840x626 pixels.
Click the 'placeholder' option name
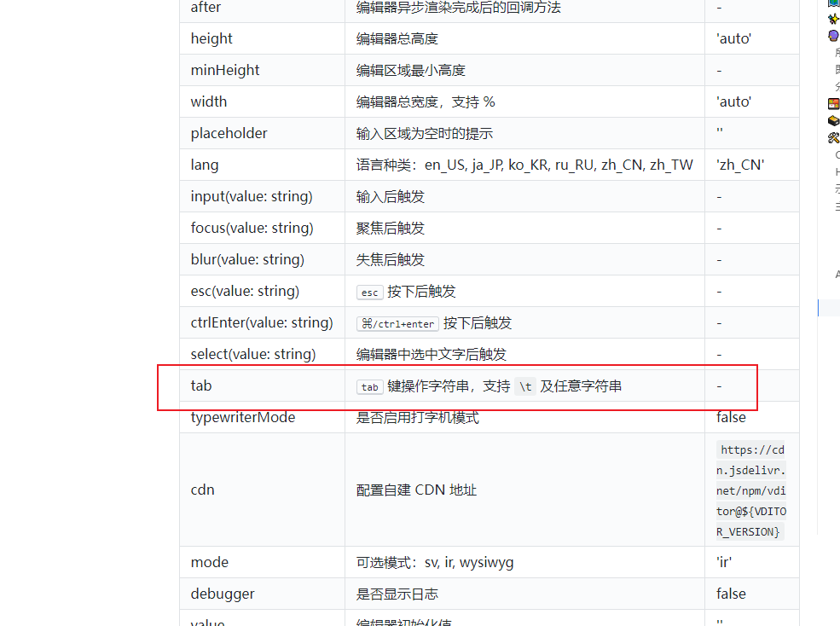[x=229, y=133]
